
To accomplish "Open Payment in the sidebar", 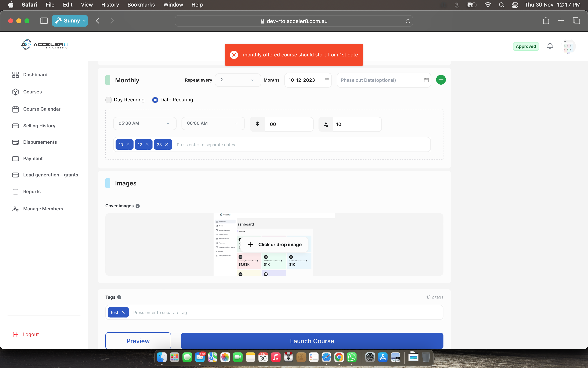I will [27, 158].
